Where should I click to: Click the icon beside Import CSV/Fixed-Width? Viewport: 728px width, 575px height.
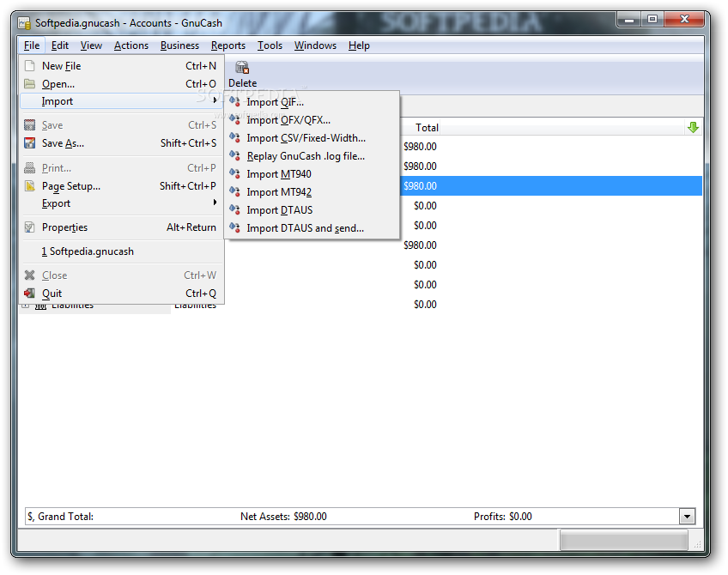click(235, 138)
